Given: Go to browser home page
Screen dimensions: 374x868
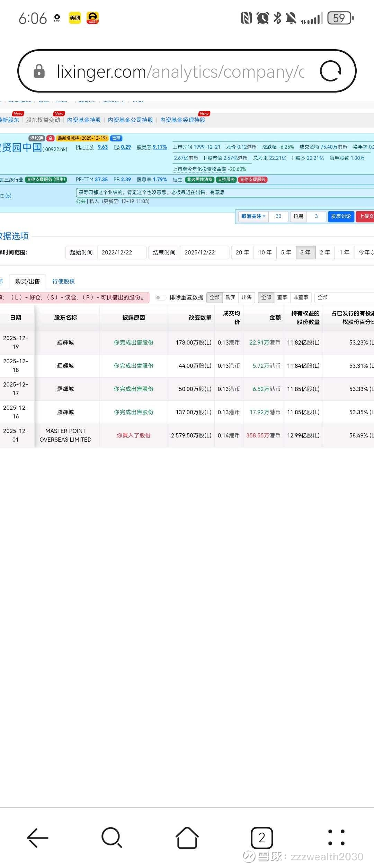Looking at the screenshot, I should 187,838.
